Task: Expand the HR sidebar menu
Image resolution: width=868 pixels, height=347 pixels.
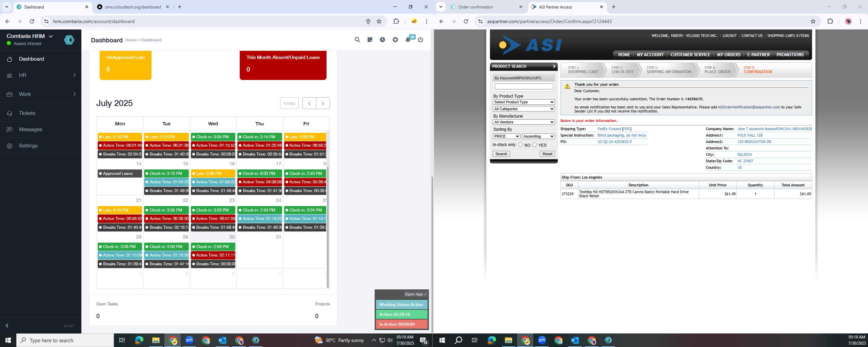Action: click(x=41, y=75)
